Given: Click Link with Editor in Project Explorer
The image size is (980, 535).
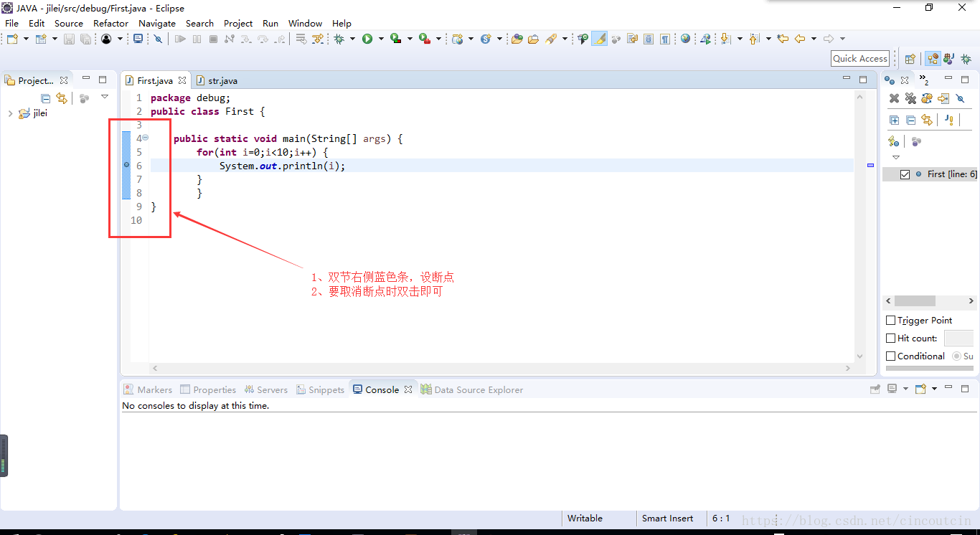Looking at the screenshot, I should tap(62, 98).
